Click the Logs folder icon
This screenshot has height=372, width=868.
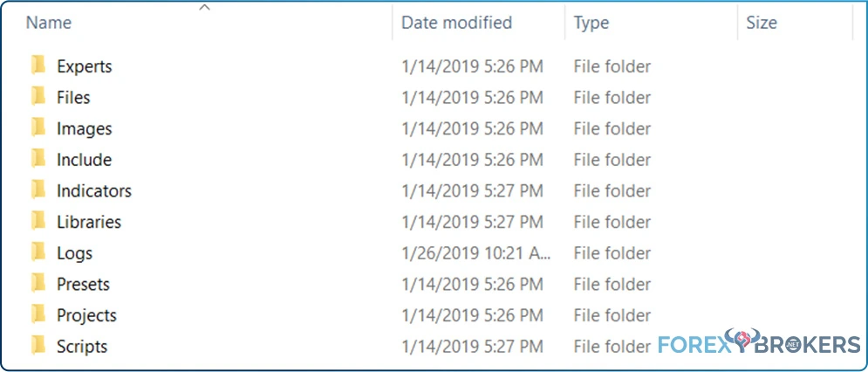38,253
